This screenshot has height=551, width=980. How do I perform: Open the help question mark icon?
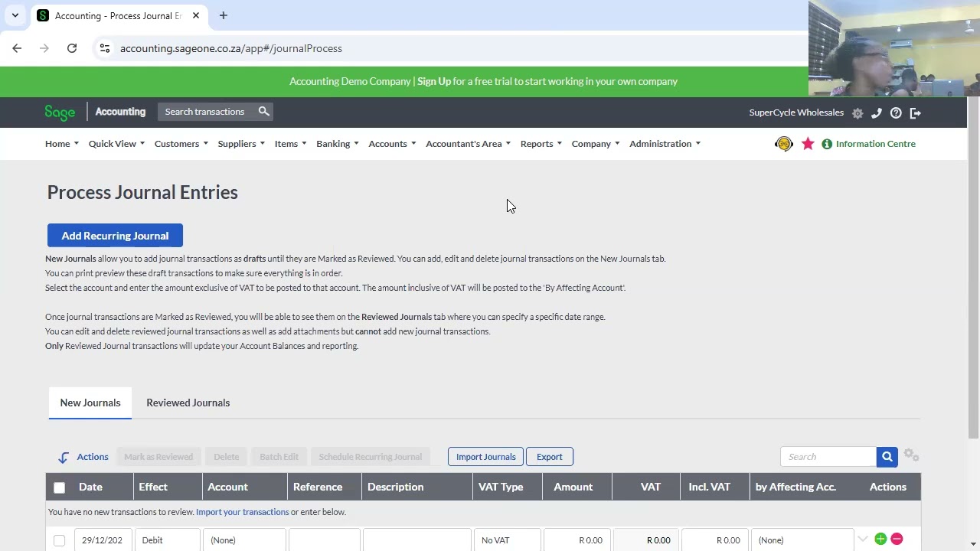pos(896,113)
